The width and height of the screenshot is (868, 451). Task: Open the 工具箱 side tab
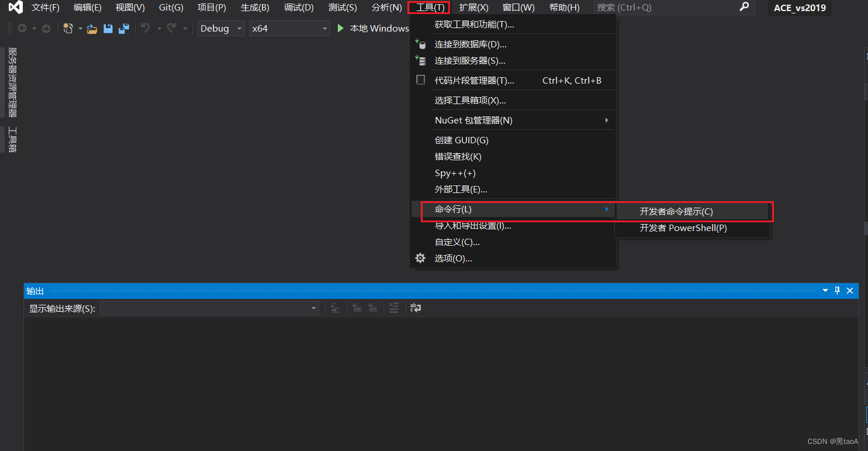click(12, 139)
